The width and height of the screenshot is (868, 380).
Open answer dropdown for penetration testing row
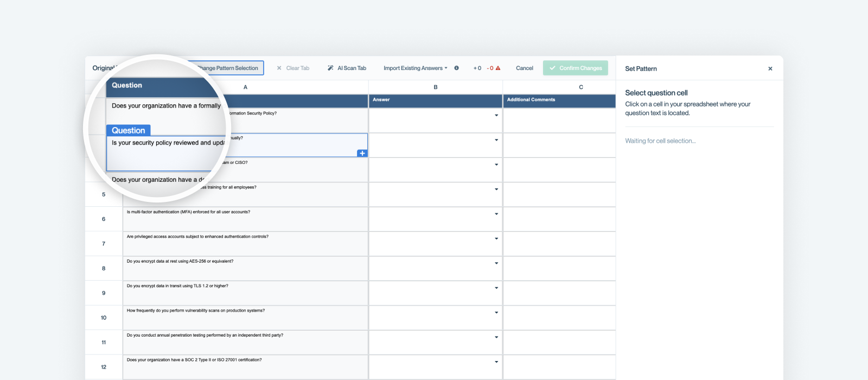[x=496, y=337]
